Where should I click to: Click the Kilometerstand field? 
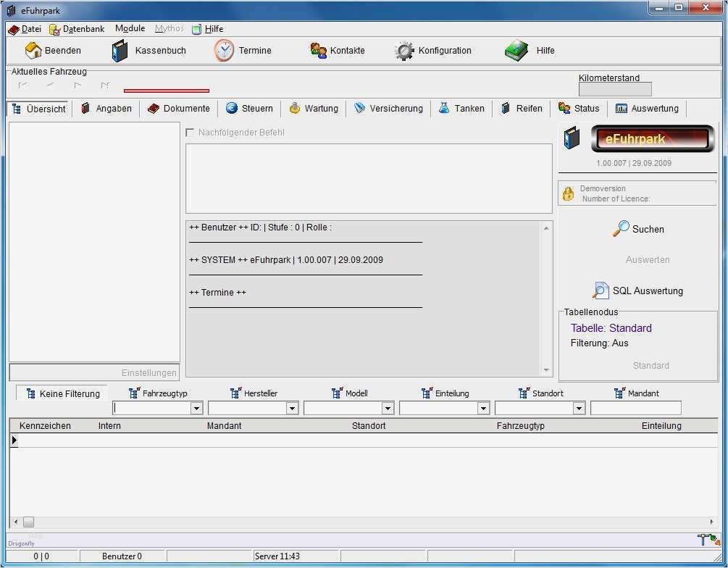coord(615,89)
